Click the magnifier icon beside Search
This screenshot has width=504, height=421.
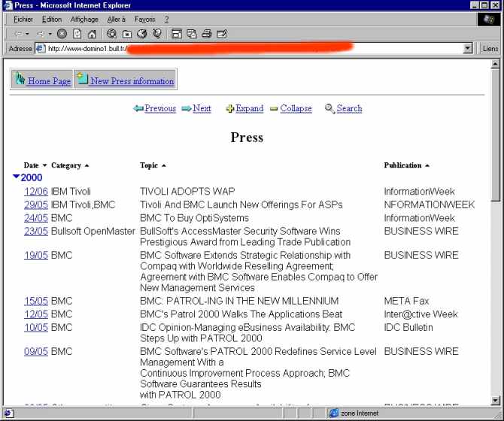click(x=329, y=108)
